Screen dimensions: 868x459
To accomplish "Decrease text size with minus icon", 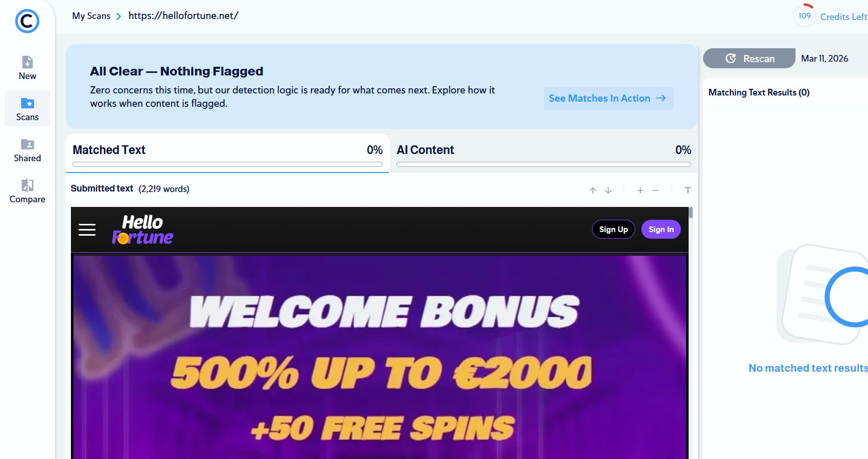I will [656, 190].
